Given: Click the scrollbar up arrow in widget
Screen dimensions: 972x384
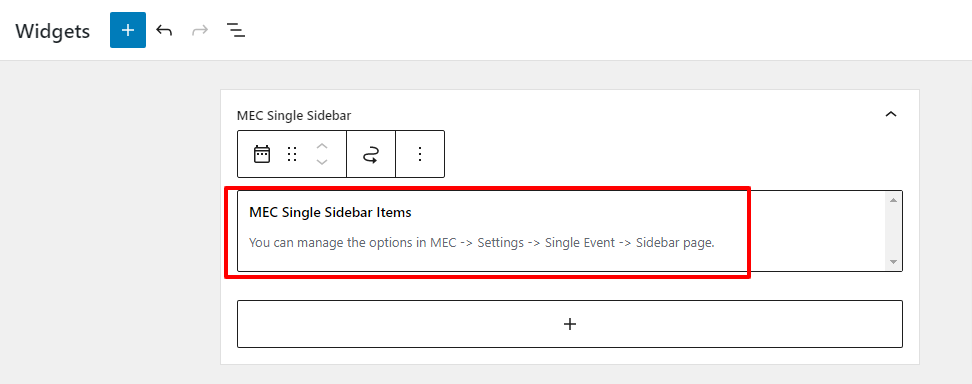Looking at the screenshot, I should click(x=893, y=200).
